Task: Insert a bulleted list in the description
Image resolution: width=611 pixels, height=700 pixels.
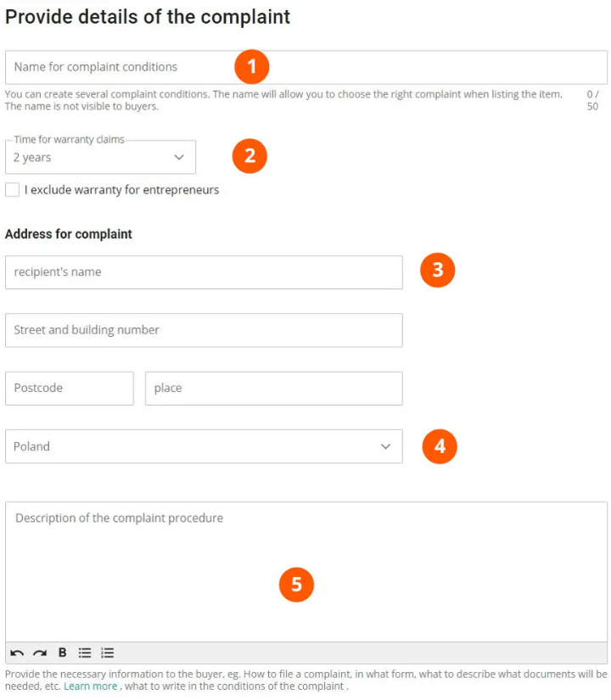Action: tap(85, 652)
